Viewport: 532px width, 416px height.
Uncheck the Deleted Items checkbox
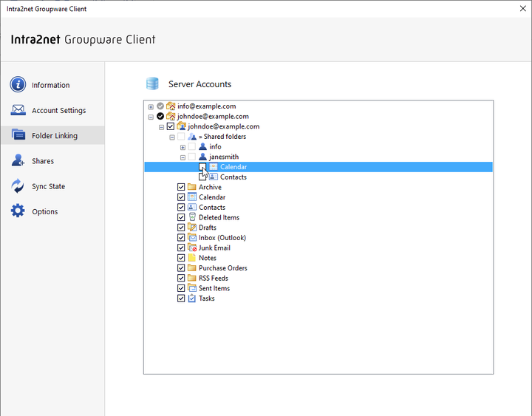(x=181, y=217)
